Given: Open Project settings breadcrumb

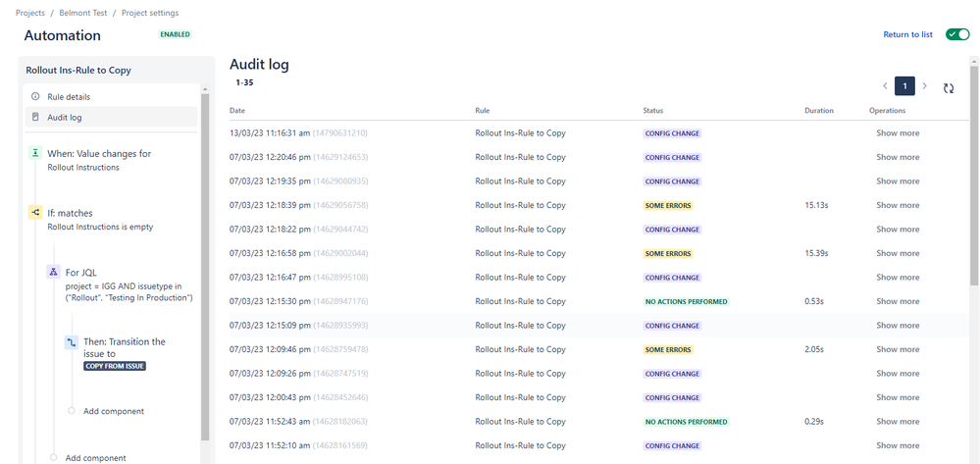Looking at the screenshot, I should (x=150, y=13).
